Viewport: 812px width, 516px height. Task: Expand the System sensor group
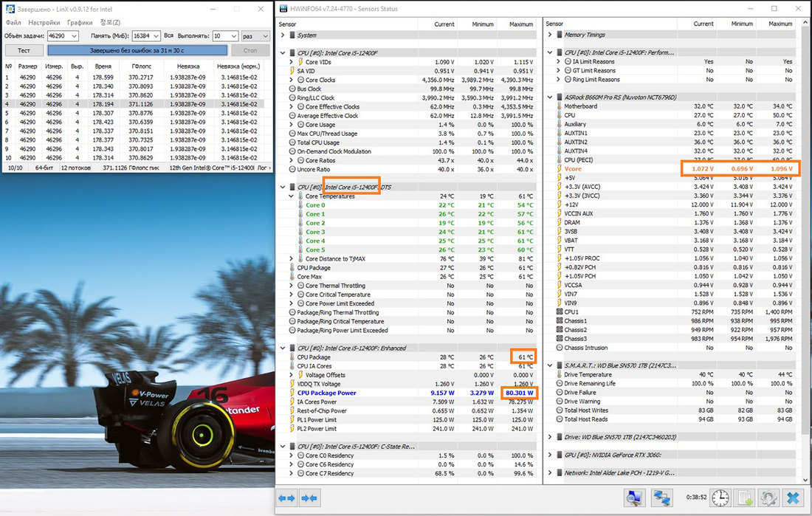[x=283, y=35]
